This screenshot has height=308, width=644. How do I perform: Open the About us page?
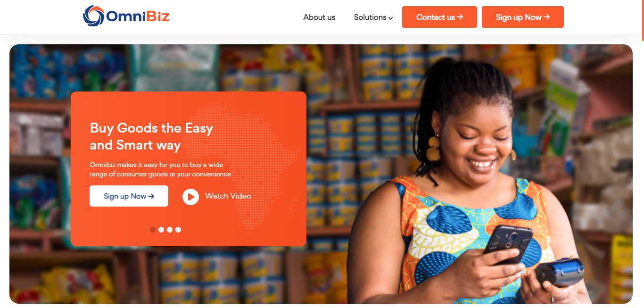319,17
